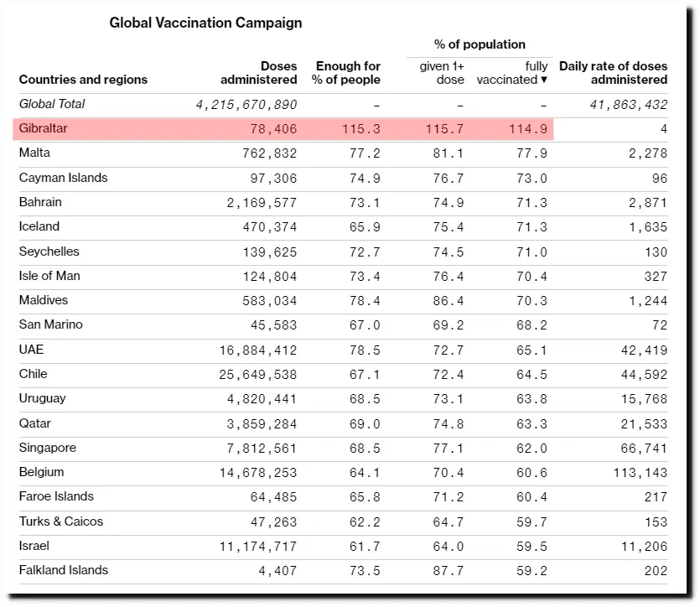
Task: Click Bahrain in the country list
Action: click(40, 202)
